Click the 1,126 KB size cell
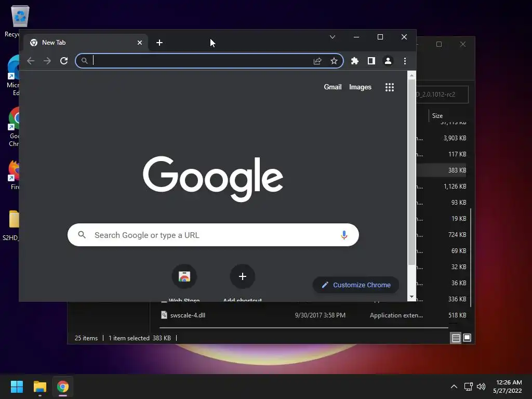532x399 pixels. pyautogui.click(x=455, y=187)
